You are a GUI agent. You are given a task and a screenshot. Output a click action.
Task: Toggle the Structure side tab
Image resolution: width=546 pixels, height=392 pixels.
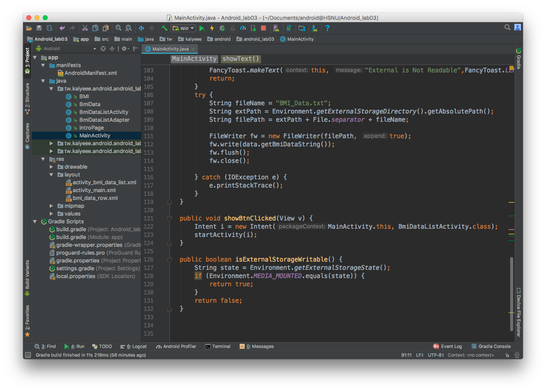coord(27,99)
